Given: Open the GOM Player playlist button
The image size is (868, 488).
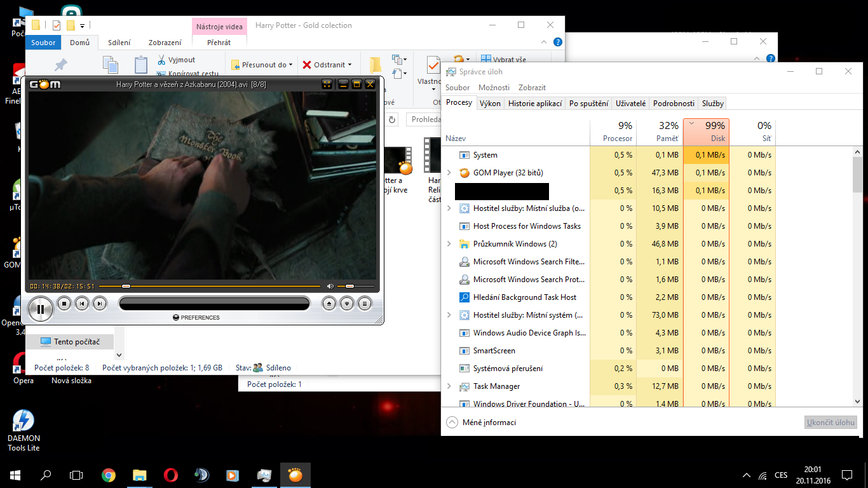Looking at the screenshot, I should pos(364,304).
